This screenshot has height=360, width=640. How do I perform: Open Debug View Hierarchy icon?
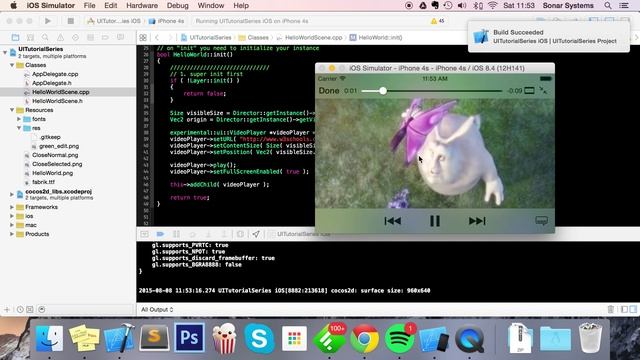click(x=240, y=234)
